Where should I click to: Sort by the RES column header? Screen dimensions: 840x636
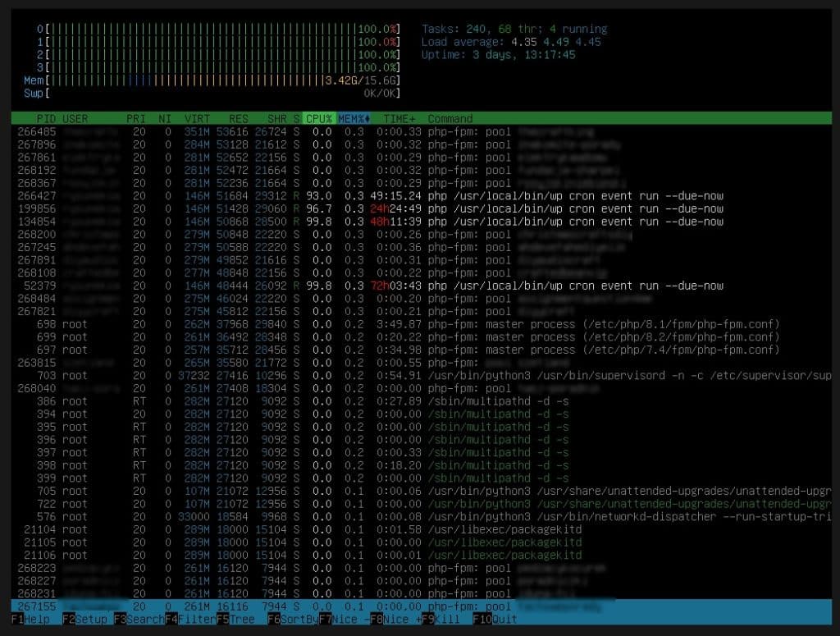coord(239,118)
